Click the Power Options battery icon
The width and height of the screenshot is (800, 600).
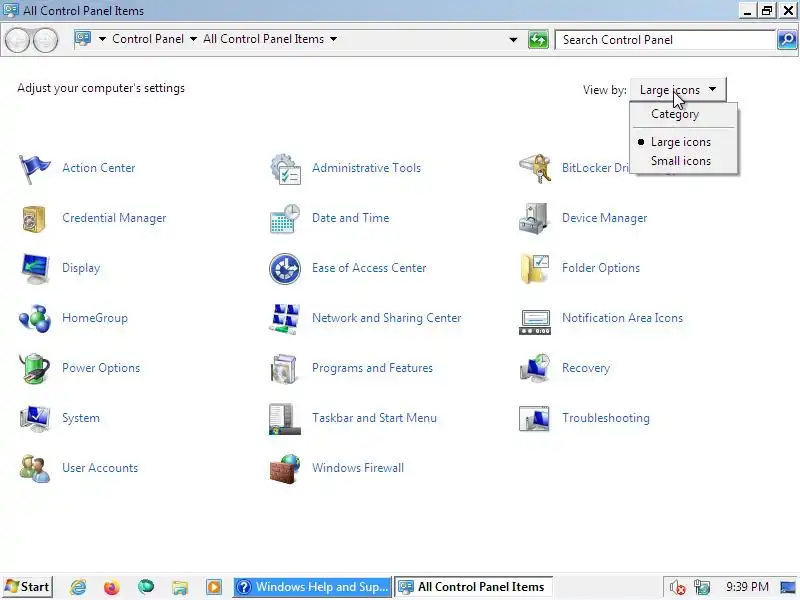[35, 368]
